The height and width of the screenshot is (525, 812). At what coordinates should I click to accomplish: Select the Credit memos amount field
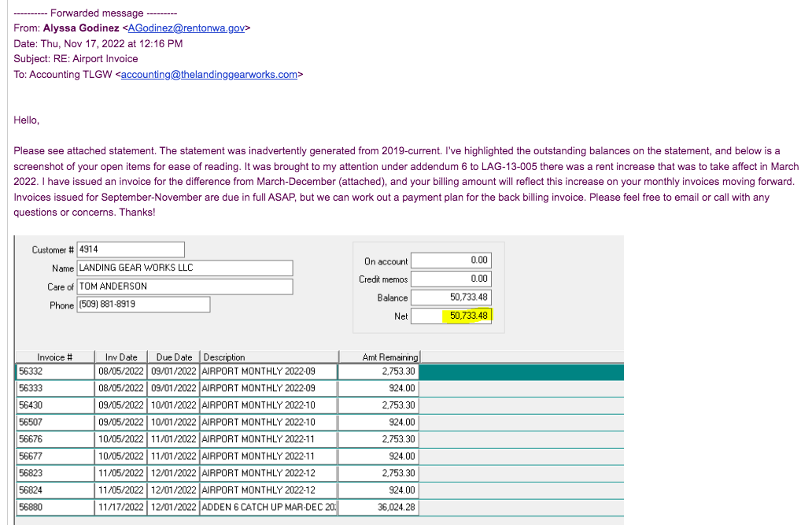pyautogui.click(x=451, y=279)
